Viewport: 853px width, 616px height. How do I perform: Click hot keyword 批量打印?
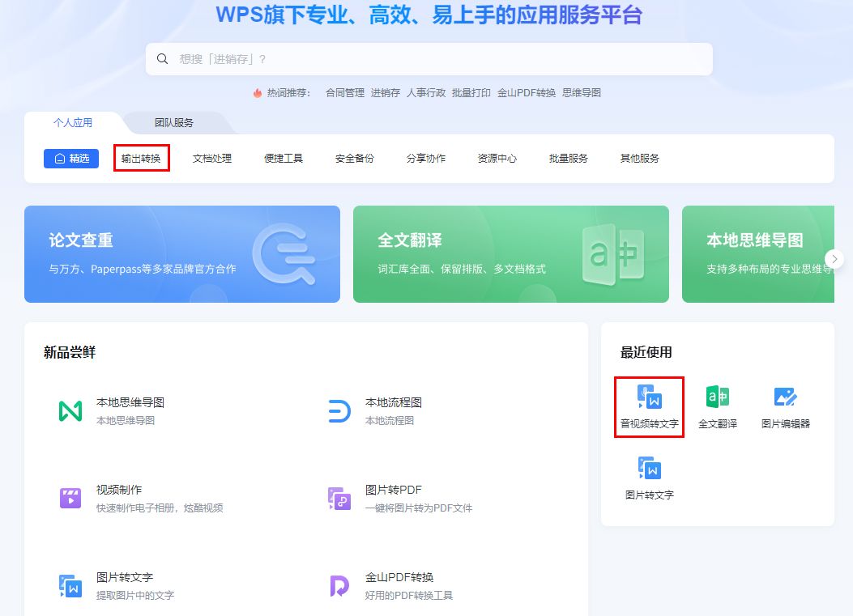471,93
